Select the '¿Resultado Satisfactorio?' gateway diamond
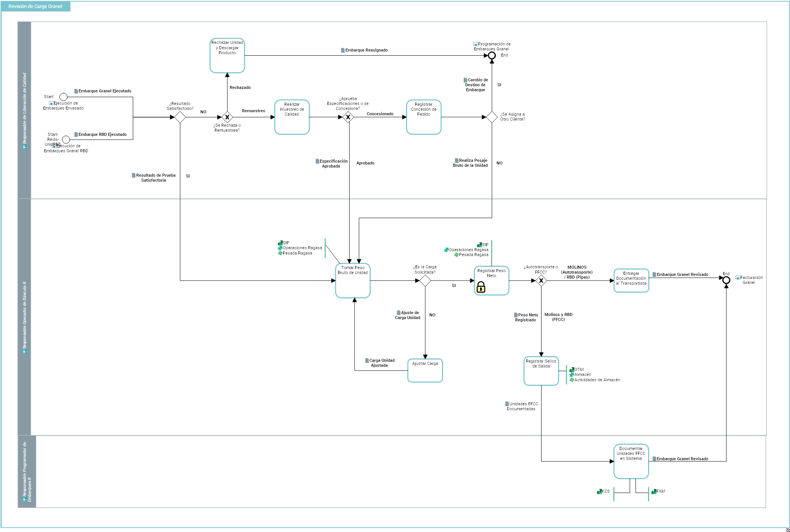The width and height of the screenshot is (790, 532). tap(180, 117)
